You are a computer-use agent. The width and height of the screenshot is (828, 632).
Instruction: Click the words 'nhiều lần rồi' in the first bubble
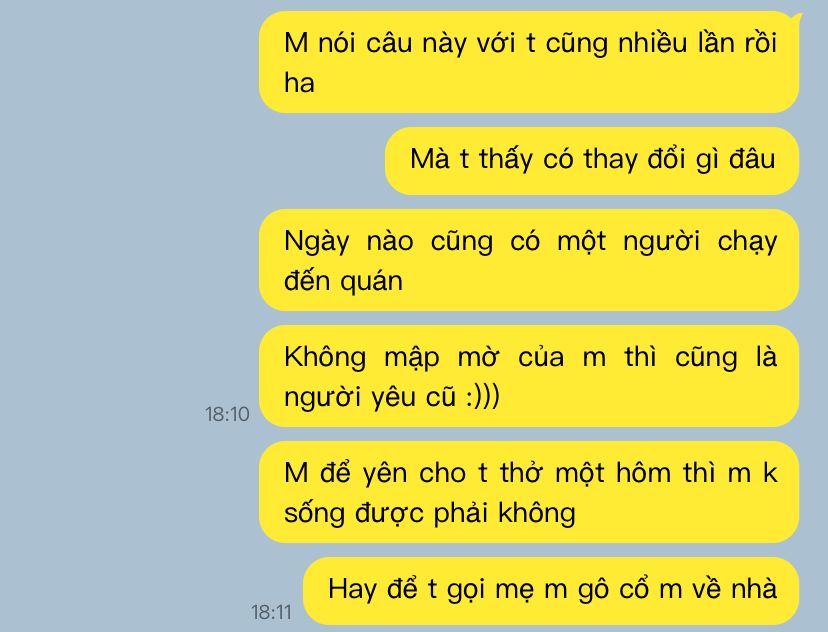[x=698, y=43]
